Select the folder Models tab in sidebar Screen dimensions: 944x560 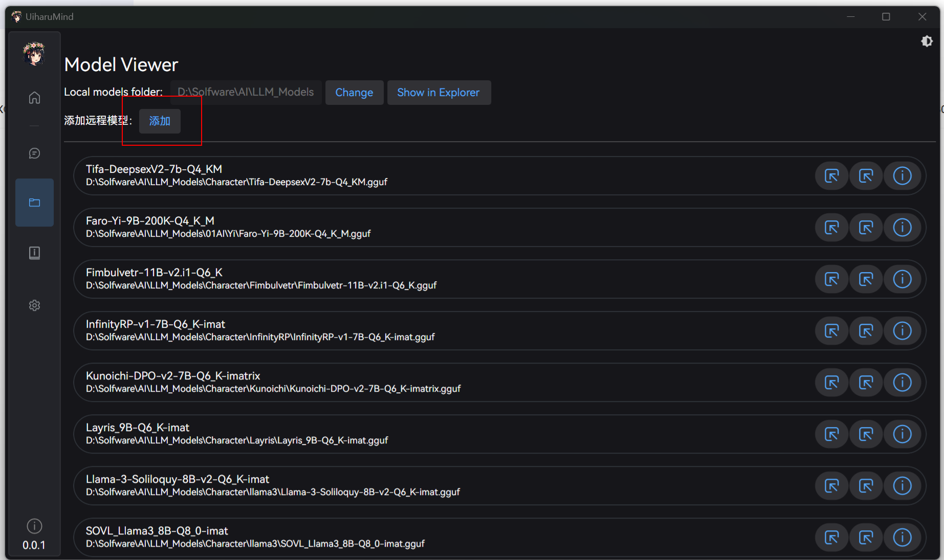point(34,203)
